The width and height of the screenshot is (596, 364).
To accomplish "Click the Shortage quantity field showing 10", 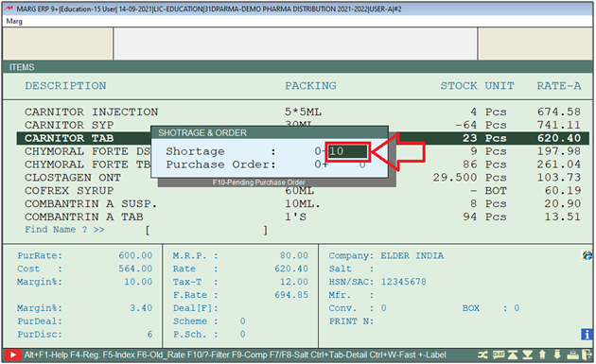I will (347, 151).
